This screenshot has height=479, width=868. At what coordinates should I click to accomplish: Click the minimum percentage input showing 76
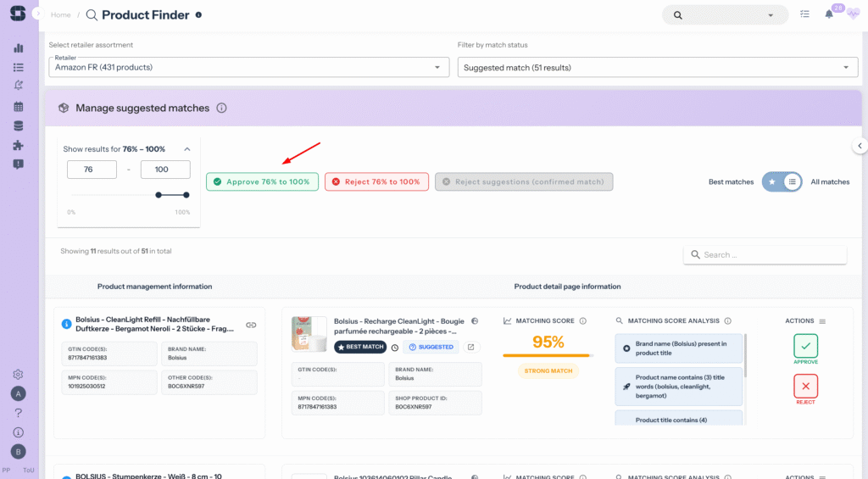[x=92, y=170]
